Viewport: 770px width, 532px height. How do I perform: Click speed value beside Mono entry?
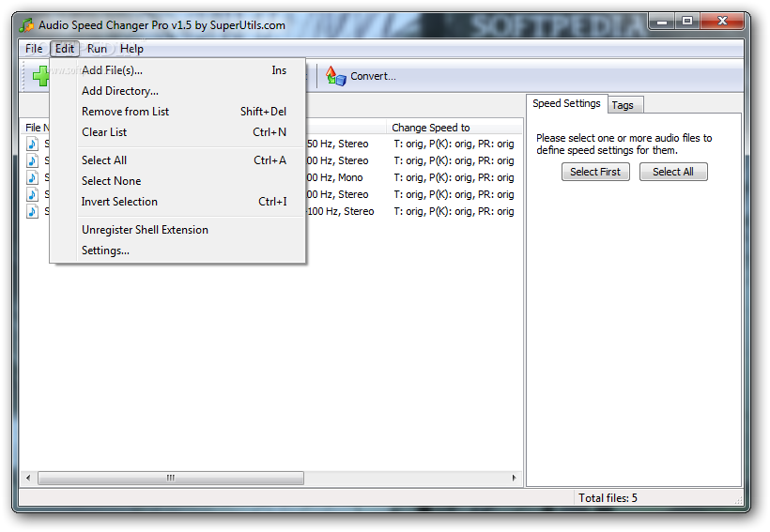pyautogui.click(x=454, y=177)
